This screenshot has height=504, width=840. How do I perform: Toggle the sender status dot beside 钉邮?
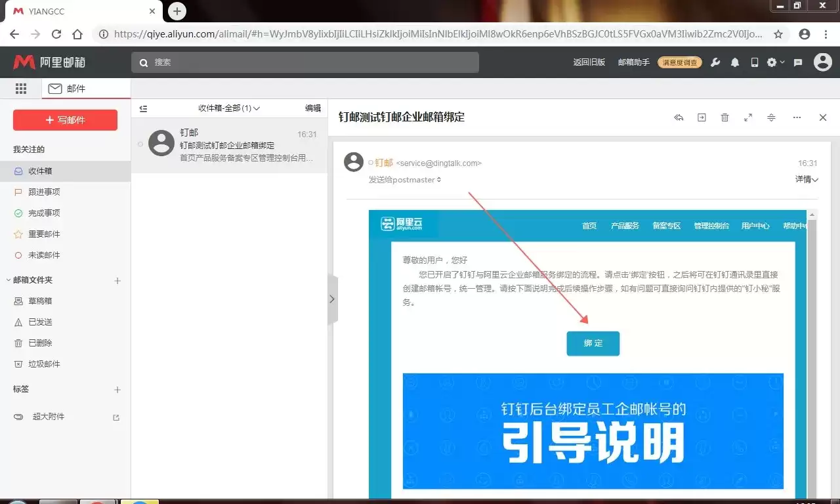(x=371, y=163)
